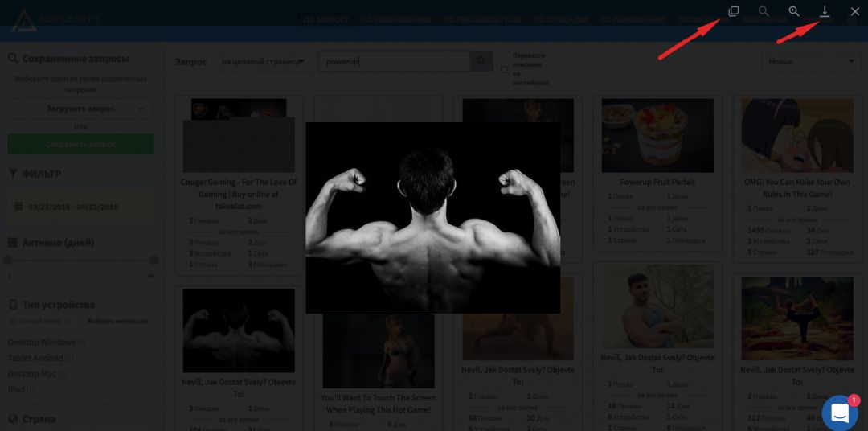Close the image lightbox with X

(x=854, y=11)
